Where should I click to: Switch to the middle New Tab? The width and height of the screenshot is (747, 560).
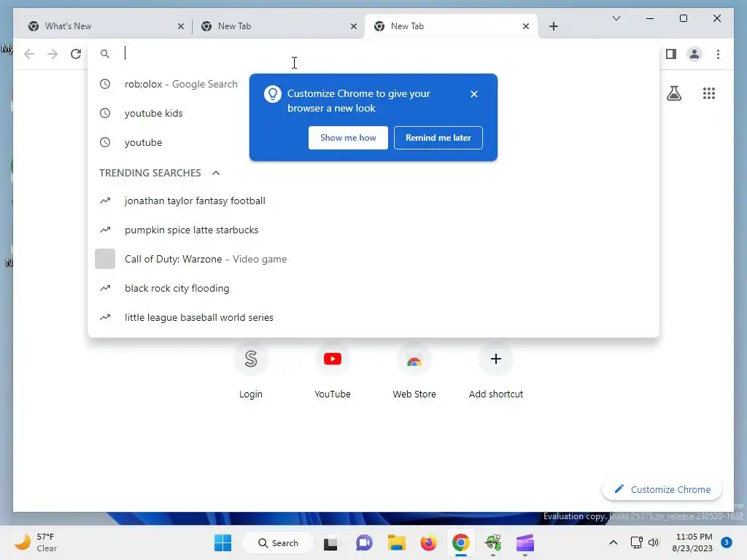coord(279,26)
